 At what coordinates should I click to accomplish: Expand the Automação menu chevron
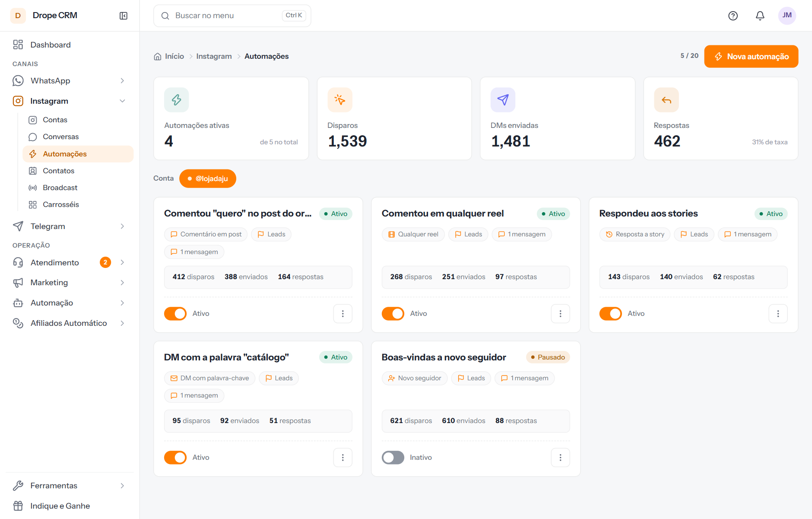(x=123, y=303)
